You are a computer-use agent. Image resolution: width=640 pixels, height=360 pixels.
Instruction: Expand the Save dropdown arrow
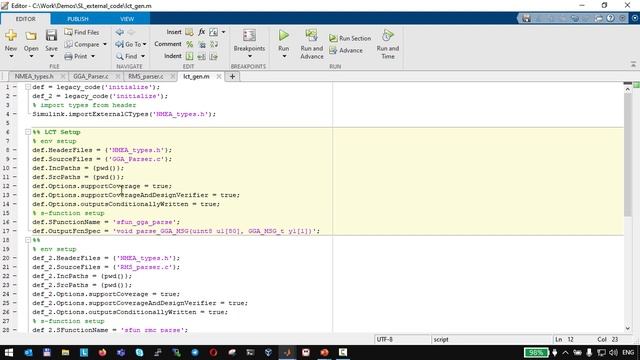51,56
